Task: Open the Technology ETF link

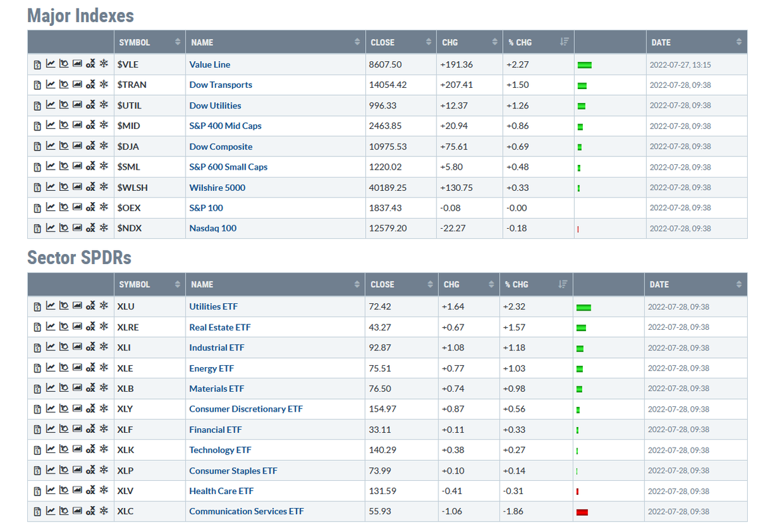Action: click(x=220, y=450)
